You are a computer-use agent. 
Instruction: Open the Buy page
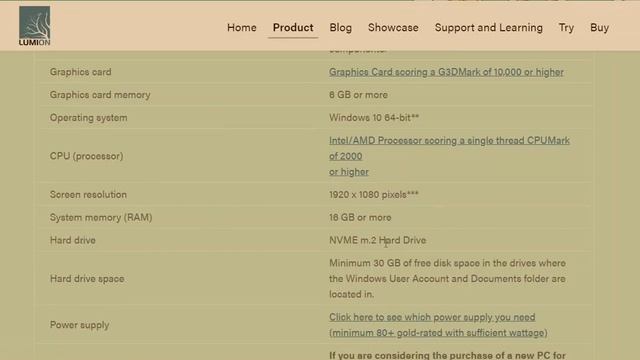click(x=599, y=28)
